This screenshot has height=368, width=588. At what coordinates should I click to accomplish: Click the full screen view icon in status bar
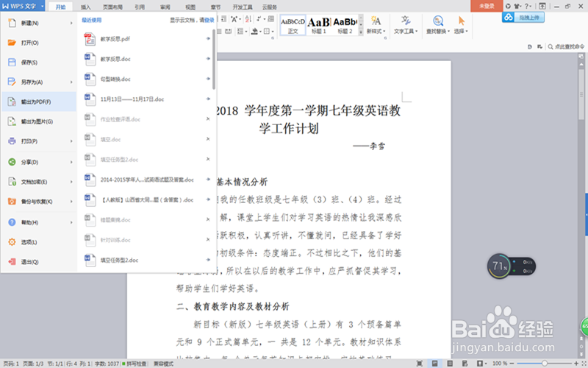click(420, 363)
